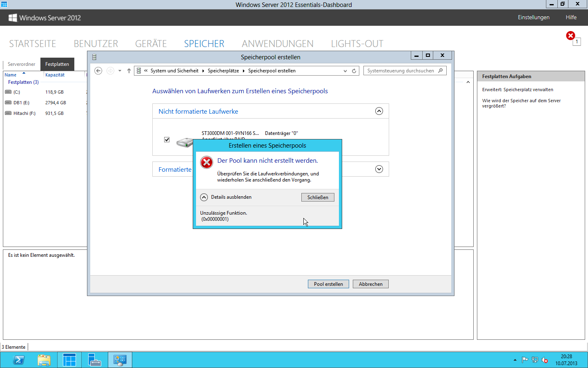The width and height of the screenshot is (588, 368).
Task: Click the muted speaker tray icon
Action: pyautogui.click(x=545, y=360)
